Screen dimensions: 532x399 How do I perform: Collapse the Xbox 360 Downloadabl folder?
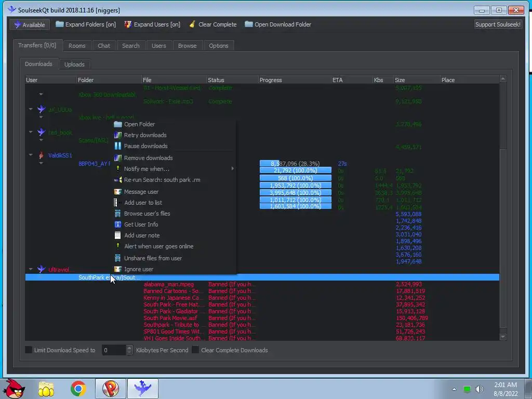[x=41, y=94]
